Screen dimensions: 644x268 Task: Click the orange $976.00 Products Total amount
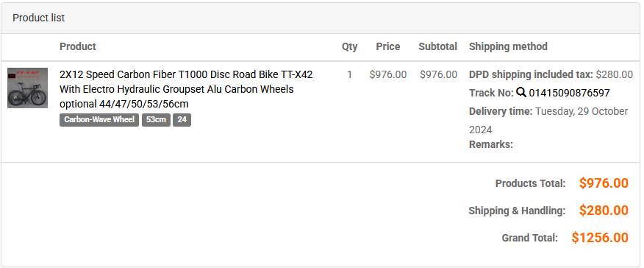coord(604,183)
